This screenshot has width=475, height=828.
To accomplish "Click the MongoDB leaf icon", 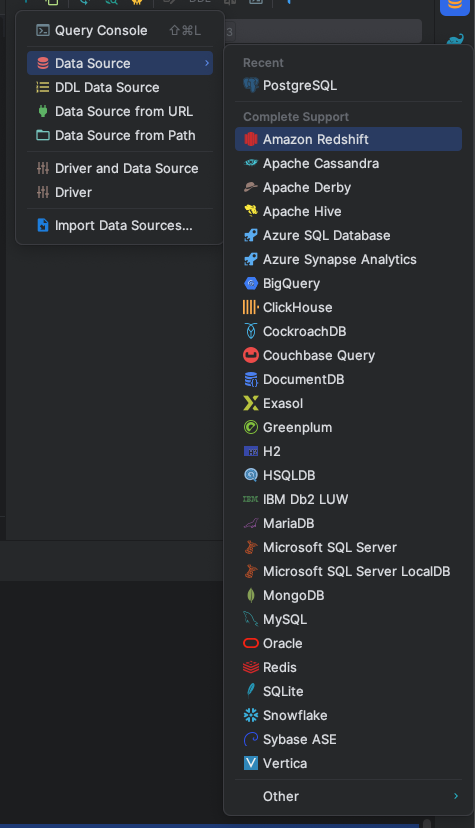I will point(251,595).
